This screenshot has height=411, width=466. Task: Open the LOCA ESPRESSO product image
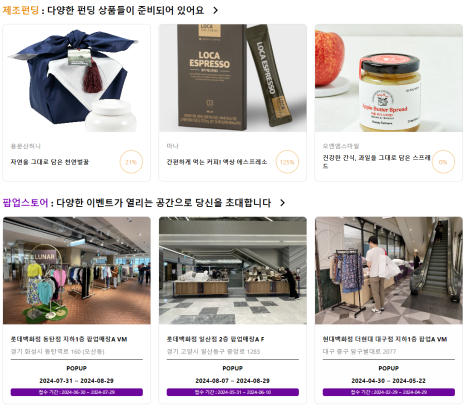pyautogui.click(x=233, y=78)
